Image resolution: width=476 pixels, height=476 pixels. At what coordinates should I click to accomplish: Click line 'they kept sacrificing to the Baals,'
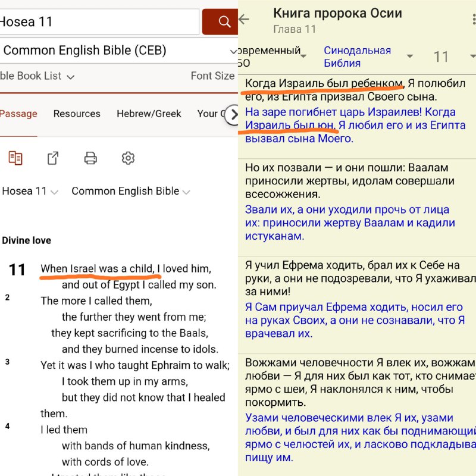[x=130, y=333]
